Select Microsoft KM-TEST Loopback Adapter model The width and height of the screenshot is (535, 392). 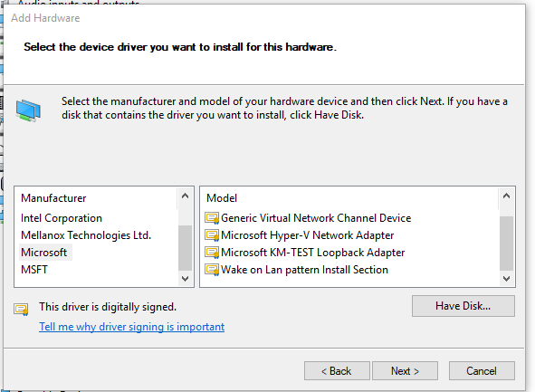point(312,253)
